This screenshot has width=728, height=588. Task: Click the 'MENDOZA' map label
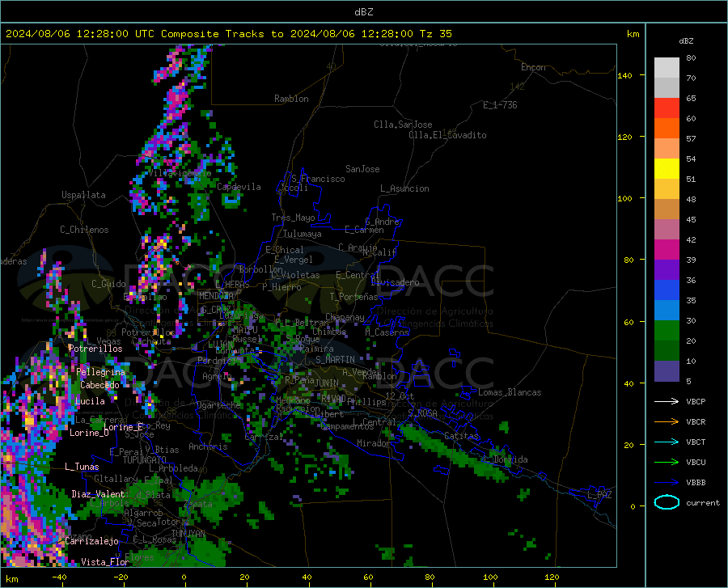[x=216, y=296]
